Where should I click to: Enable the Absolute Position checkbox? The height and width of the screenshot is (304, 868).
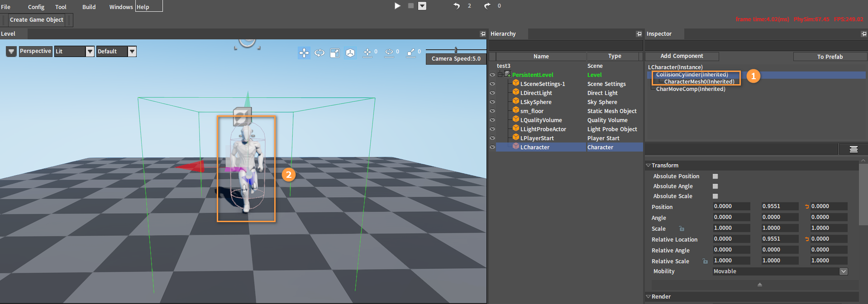[x=715, y=176]
